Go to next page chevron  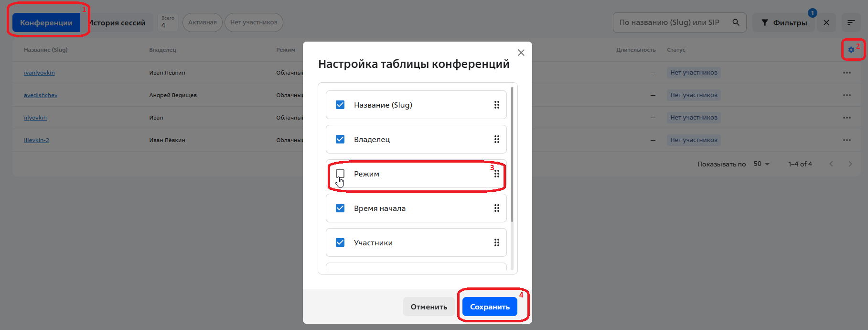(850, 164)
